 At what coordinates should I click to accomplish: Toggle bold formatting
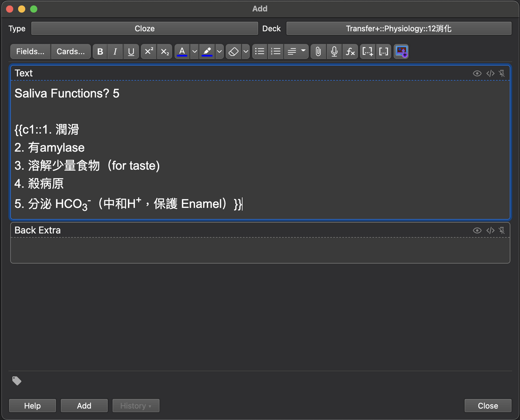coord(100,52)
